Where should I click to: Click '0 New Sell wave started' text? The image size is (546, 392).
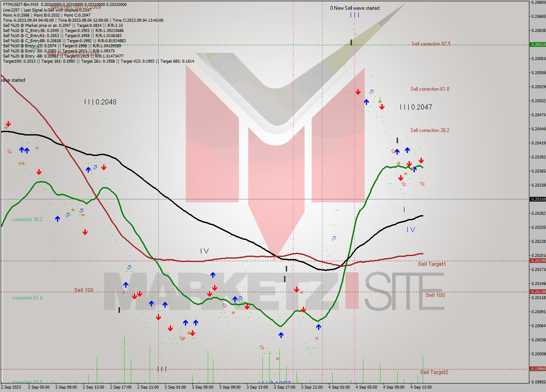pyautogui.click(x=354, y=8)
